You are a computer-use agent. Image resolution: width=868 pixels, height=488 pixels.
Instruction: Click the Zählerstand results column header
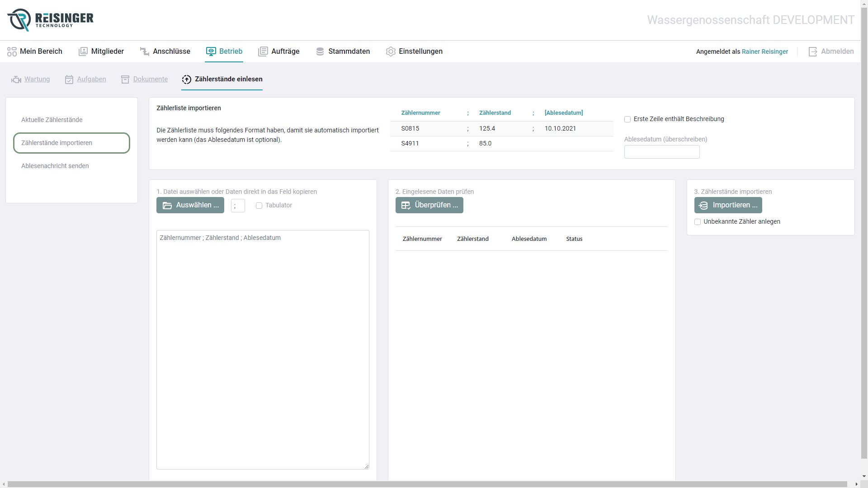pos(473,239)
